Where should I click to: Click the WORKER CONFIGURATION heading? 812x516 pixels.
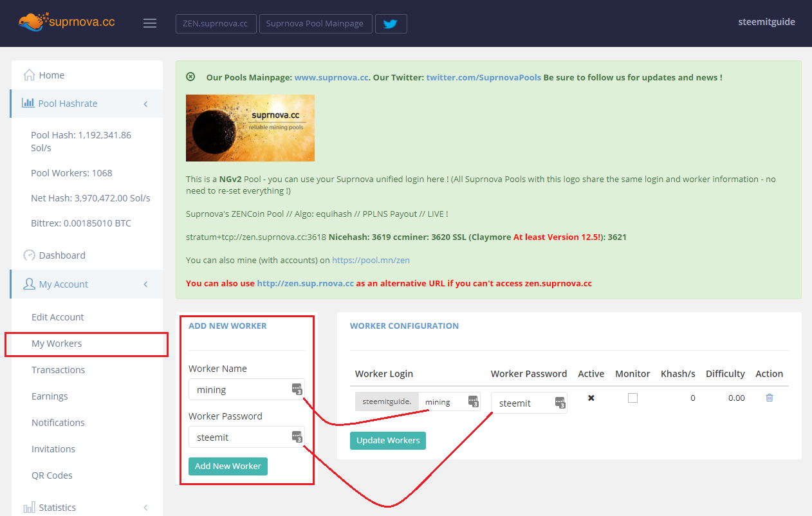[x=404, y=326]
